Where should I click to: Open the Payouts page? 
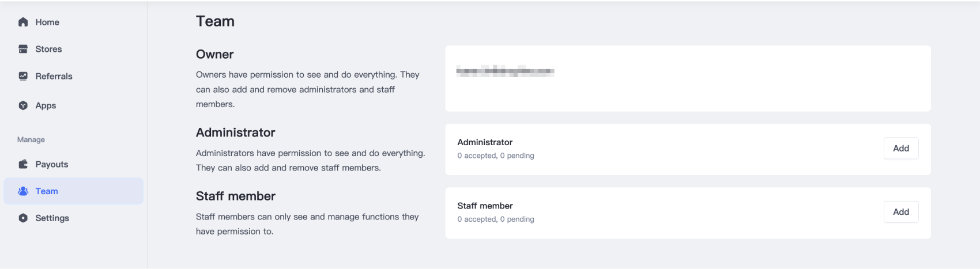[52, 164]
